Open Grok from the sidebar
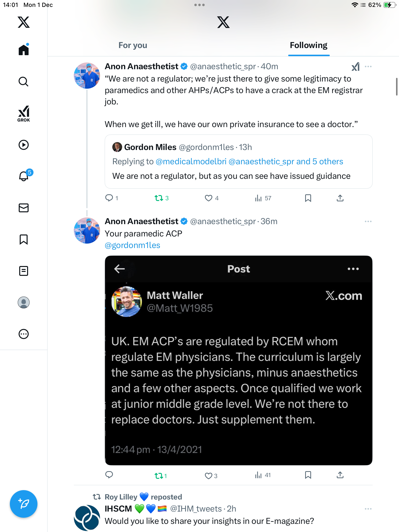Image resolution: width=399 pixels, height=532 pixels. point(24,114)
